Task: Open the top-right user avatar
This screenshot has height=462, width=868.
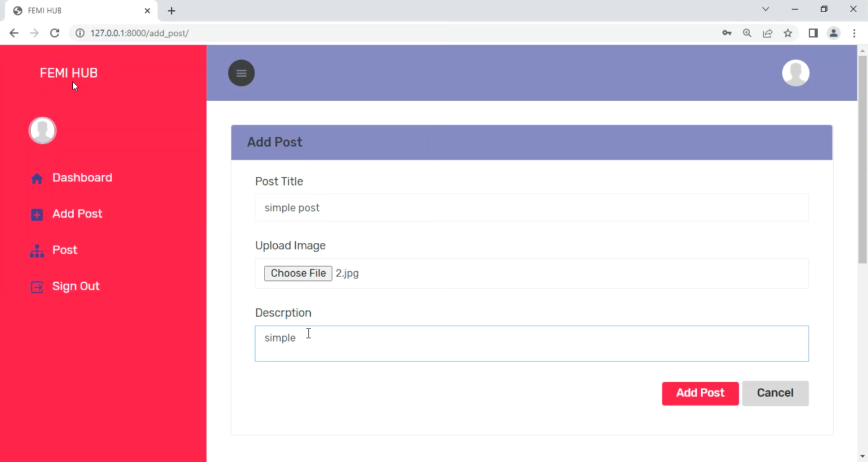Action: [x=796, y=73]
